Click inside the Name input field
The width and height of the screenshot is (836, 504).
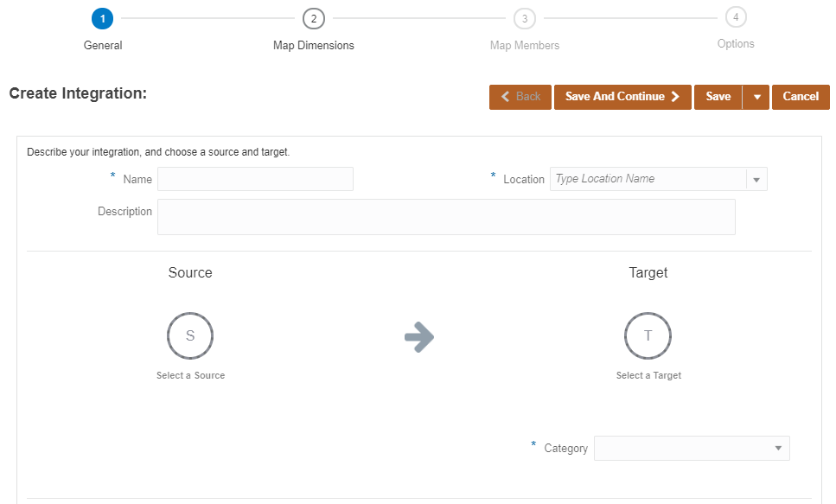coord(255,179)
